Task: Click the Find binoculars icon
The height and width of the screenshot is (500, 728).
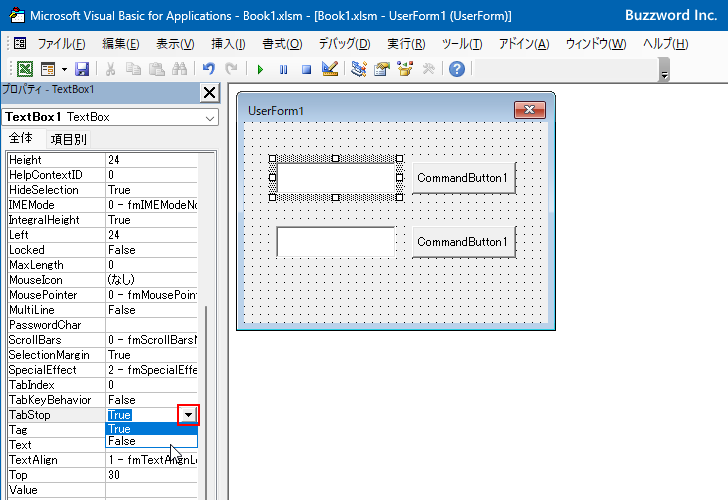Action: (x=179, y=69)
